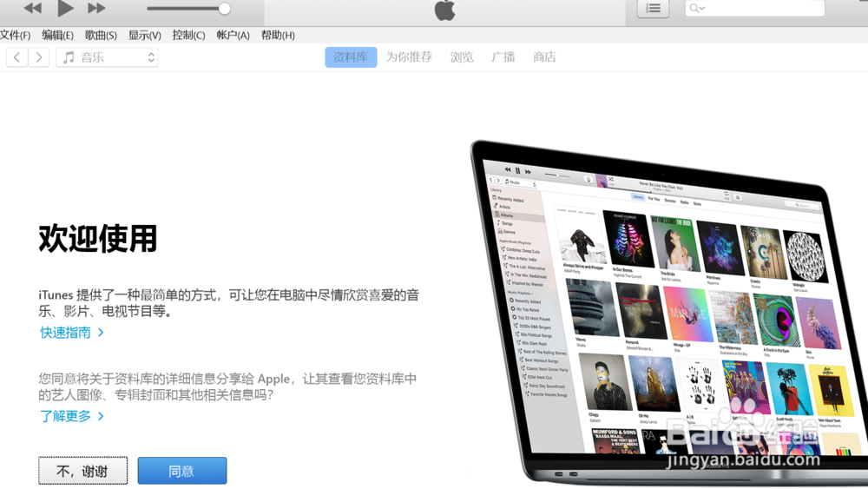Switch to the 广播 tab
This screenshot has width=868, height=489.
(503, 57)
